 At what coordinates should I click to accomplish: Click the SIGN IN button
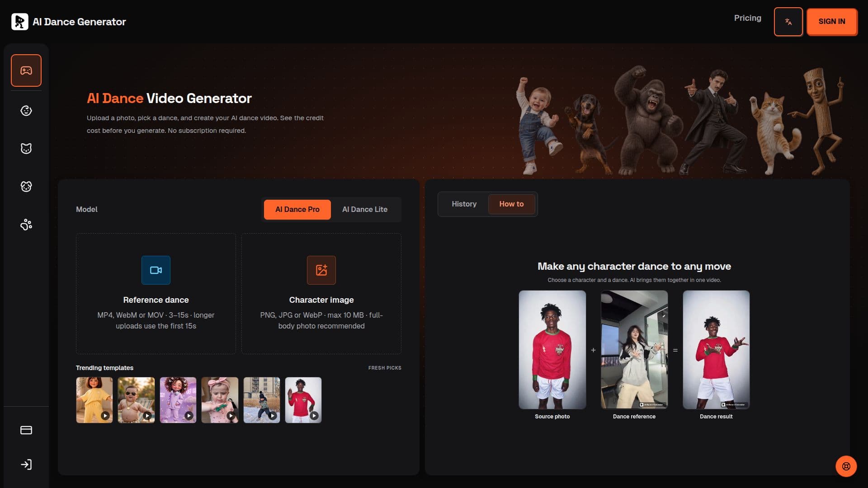pos(832,22)
